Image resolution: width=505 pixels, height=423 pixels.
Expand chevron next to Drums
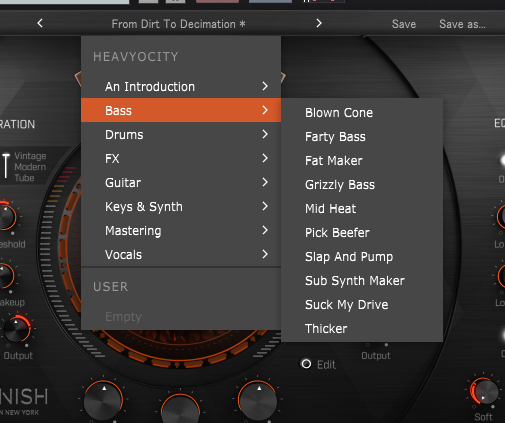[x=265, y=134]
